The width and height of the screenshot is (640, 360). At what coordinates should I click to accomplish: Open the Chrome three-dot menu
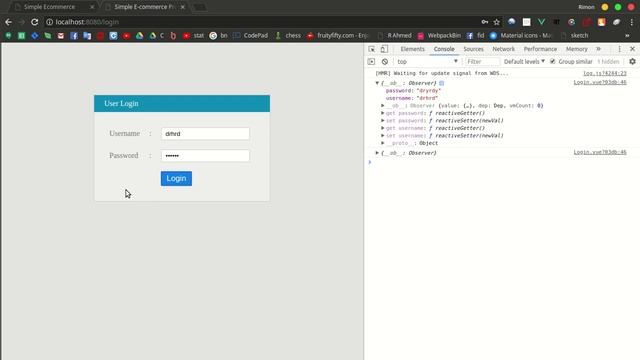(x=631, y=22)
